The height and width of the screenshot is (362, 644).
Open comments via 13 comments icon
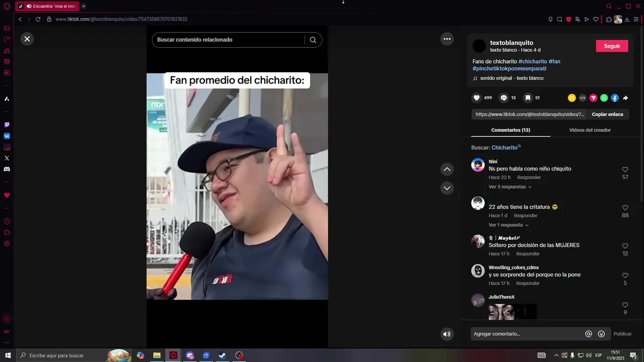point(504,98)
